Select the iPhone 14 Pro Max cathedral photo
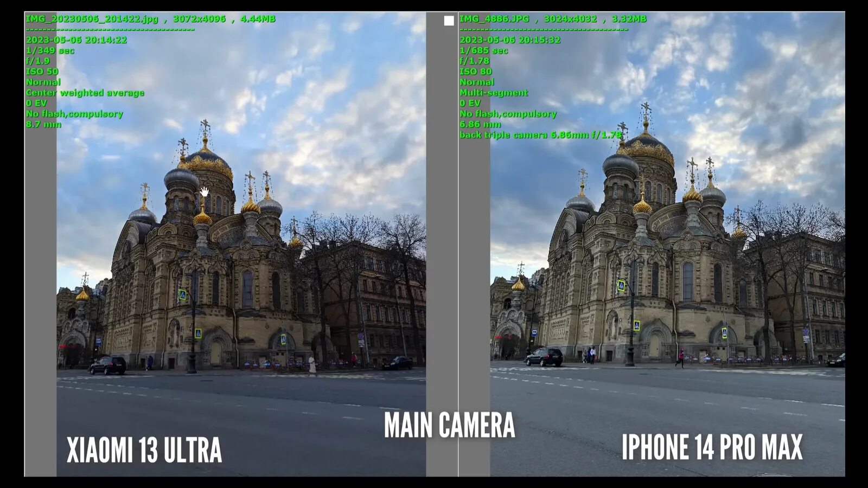Image resolution: width=868 pixels, height=488 pixels. point(667,244)
